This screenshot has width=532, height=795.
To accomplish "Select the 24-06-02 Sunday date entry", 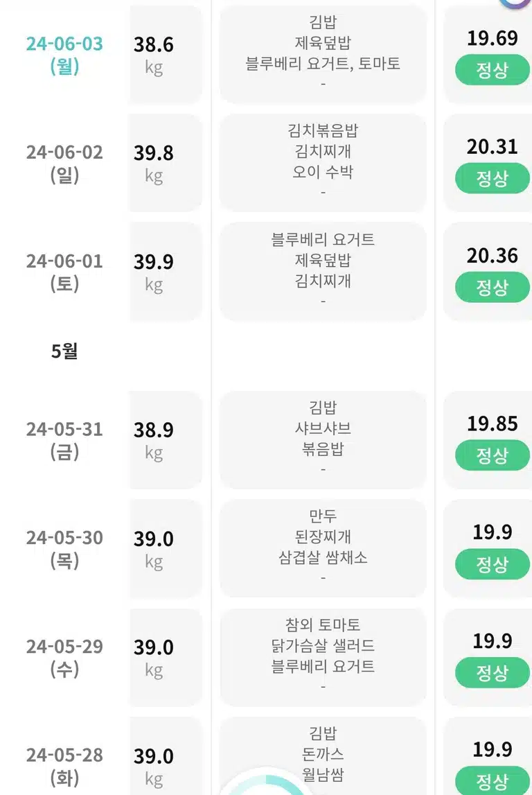I will tap(64, 164).
